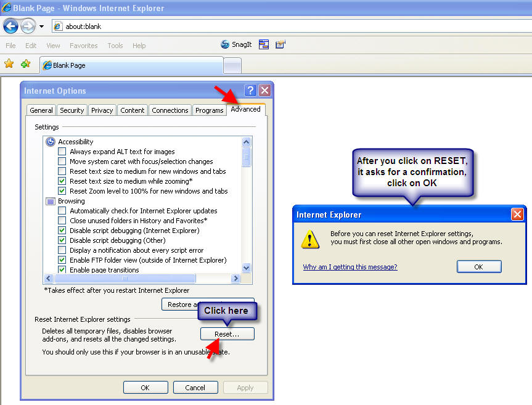Click the browser Back arrow button
This screenshot has width=532, height=405.
(10, 26)
